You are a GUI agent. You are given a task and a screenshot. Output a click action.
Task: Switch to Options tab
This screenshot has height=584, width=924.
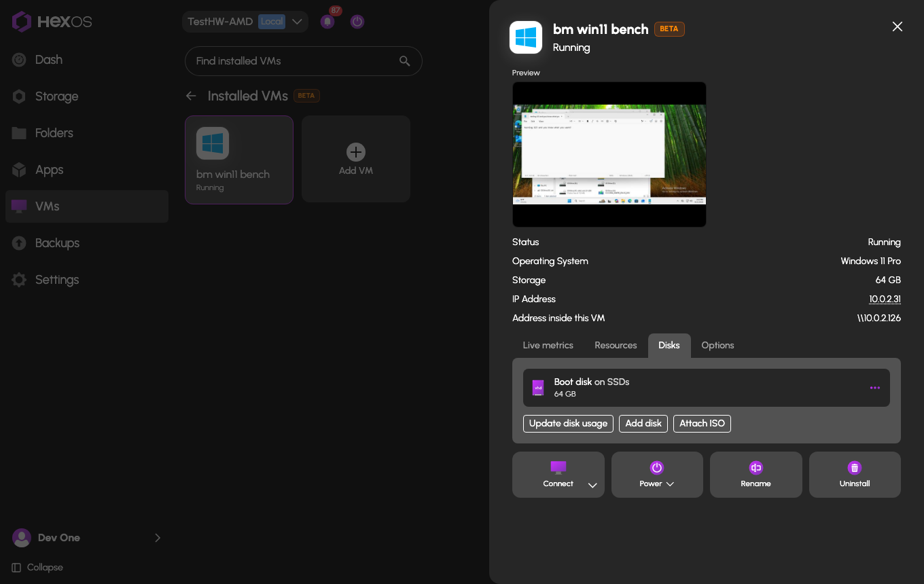[x=717, y=346]
